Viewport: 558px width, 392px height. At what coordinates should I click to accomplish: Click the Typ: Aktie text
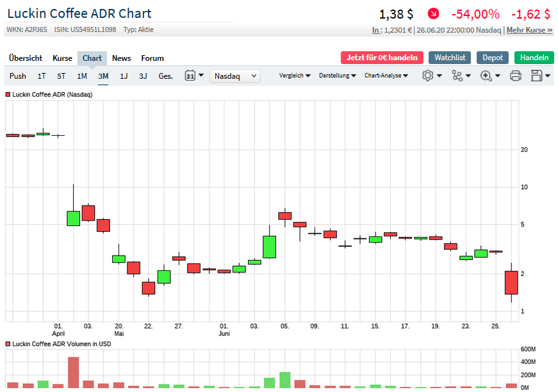point(138,29)
